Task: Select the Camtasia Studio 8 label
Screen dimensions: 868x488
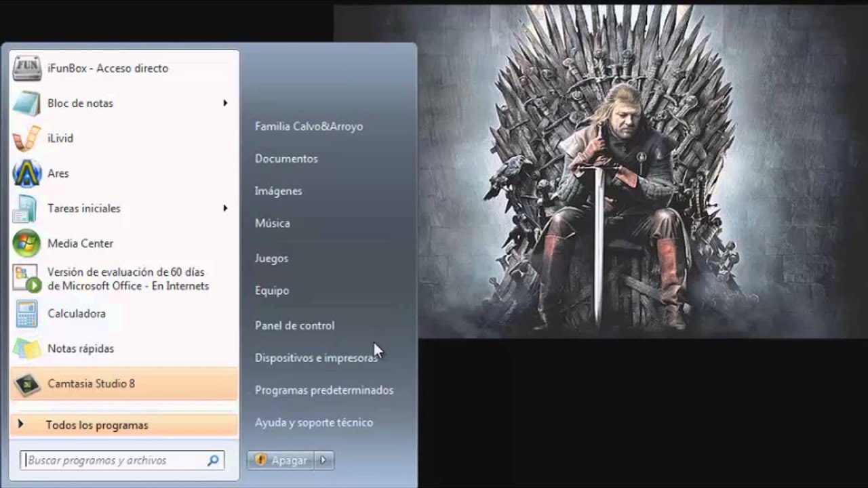Action: click(x=91, y=384)
